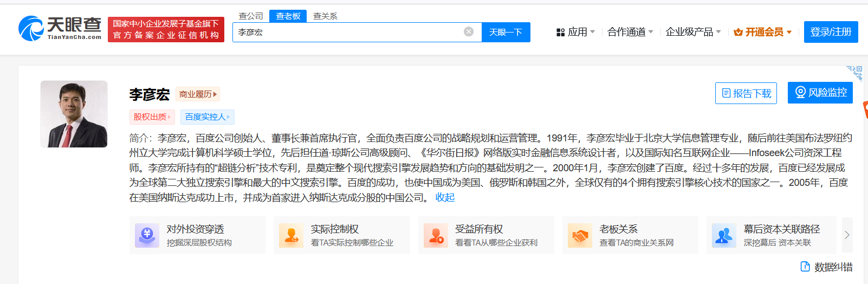Click the crown icon beside 开通会员
Viewport: 868px width, 284px height.
738,33
